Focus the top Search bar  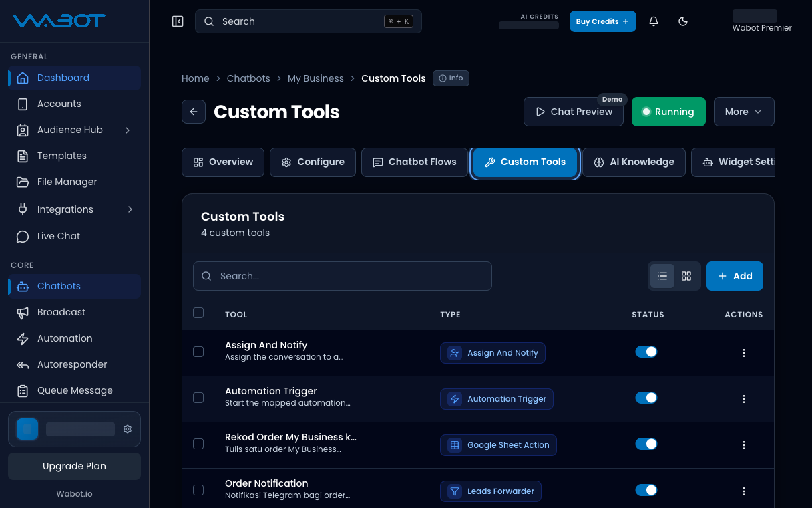click(x=309, y=21)
